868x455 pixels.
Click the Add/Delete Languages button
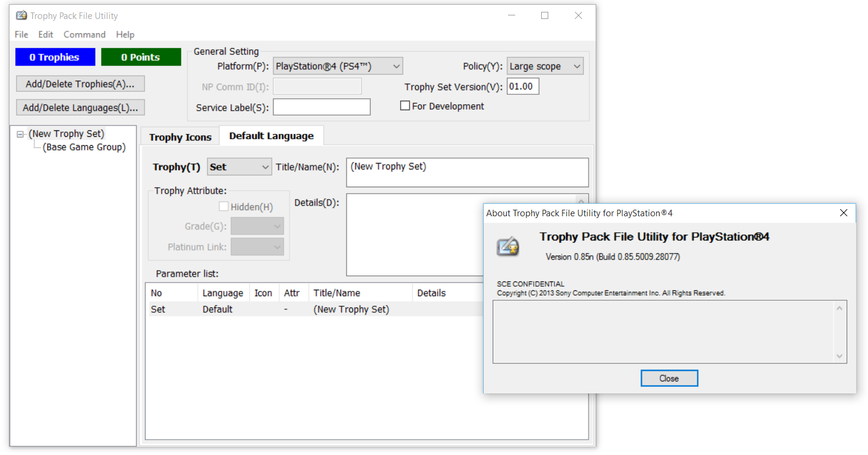[x=81, y=108]
